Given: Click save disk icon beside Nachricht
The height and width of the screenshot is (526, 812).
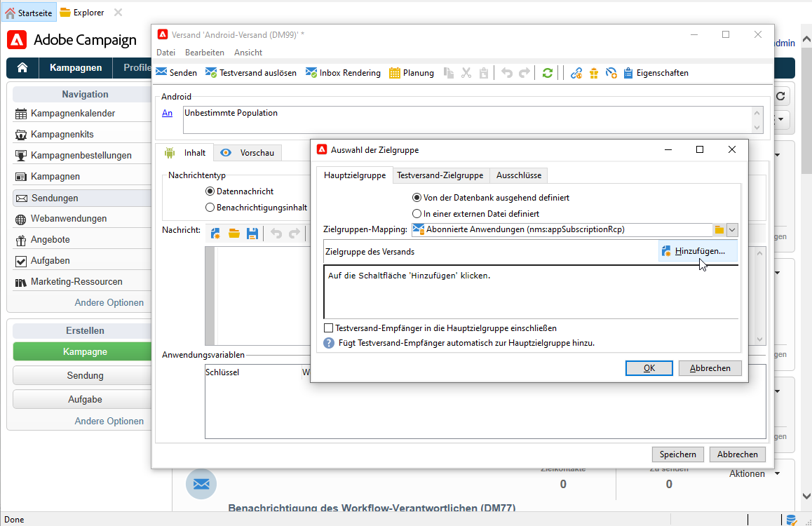Looking at the screenshot, I should [252, 234].
